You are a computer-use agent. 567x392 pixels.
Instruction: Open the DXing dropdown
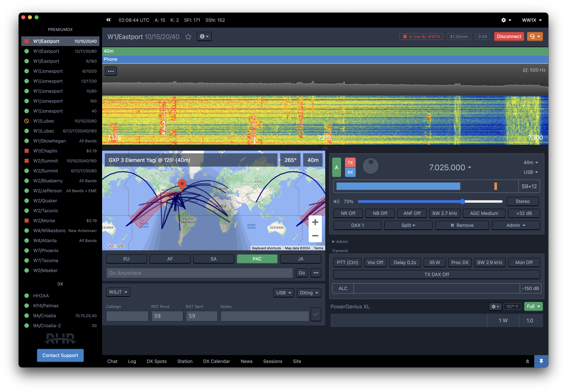coord(309,293)
